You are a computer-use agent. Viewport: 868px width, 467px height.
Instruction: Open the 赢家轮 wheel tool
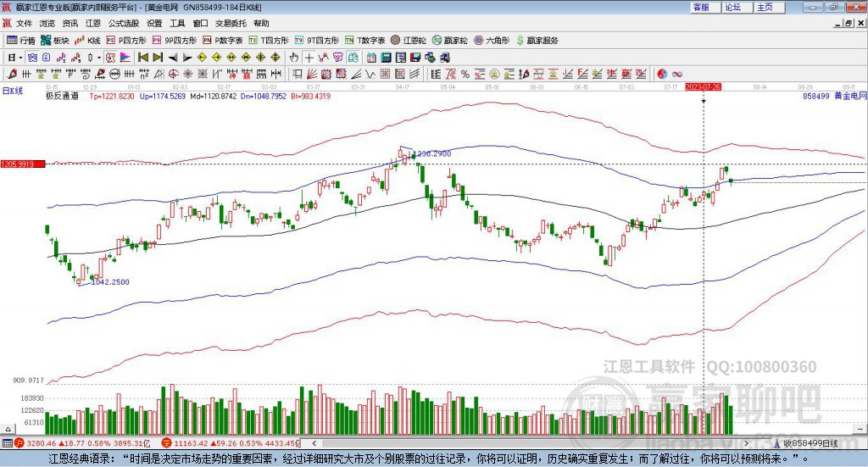(449, 41)
